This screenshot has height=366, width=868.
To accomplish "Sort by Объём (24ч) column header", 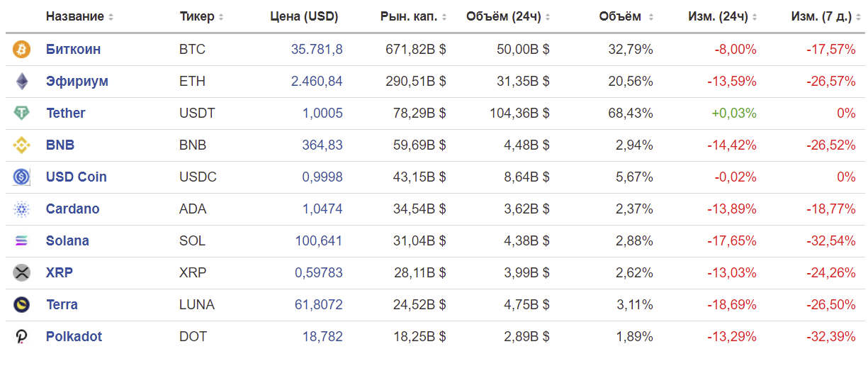I will (x=508, y=16).
